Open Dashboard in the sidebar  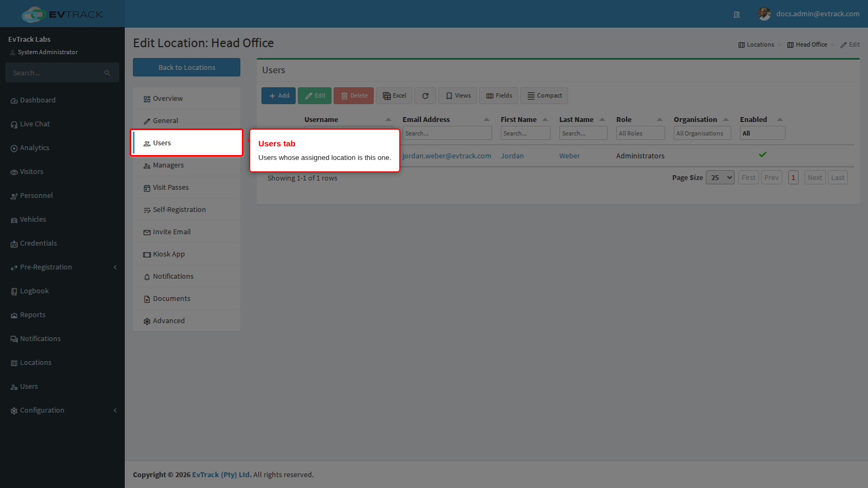(62, 100)
